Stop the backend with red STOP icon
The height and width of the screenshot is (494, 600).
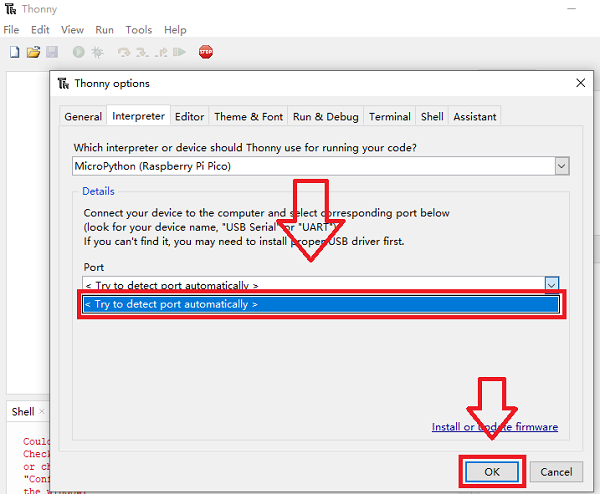pos(205,52)
